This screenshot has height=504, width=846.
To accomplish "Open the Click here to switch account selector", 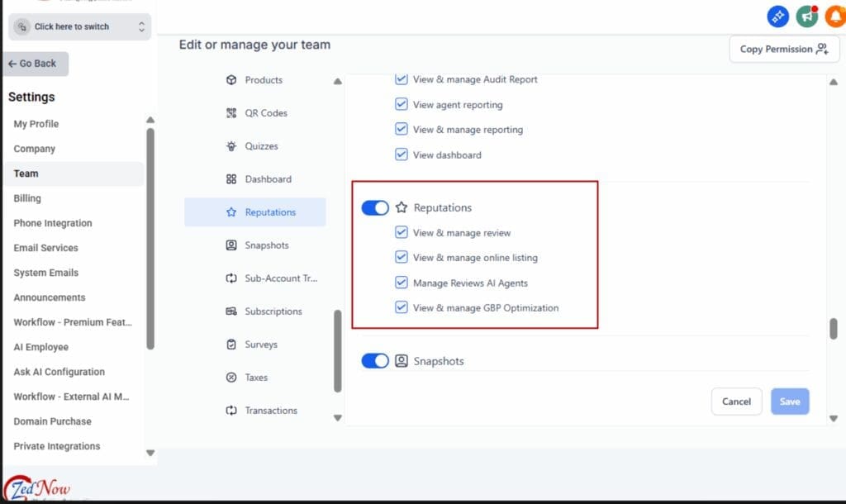I will coord(79,26).
